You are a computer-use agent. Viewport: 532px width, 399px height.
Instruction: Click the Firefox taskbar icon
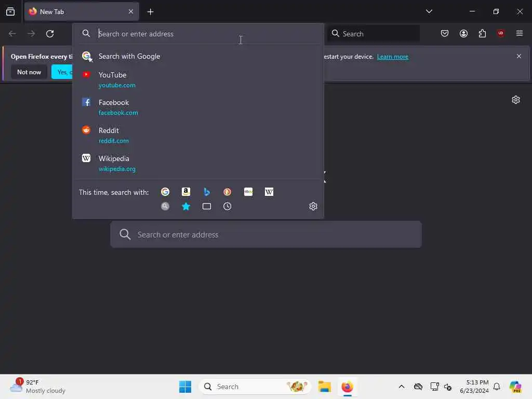point(347,387)
